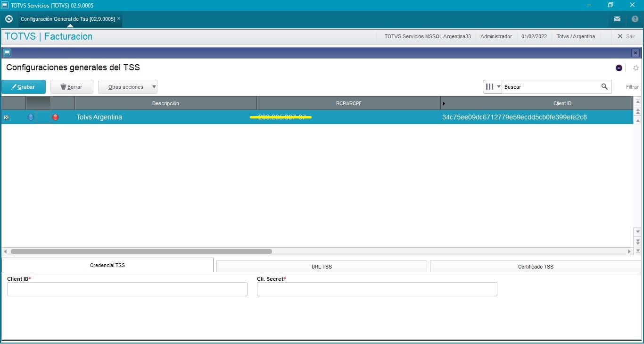Screen dimensions: 644x344
Task: Click the horizontal scrollbar left arrow
Action: (5, 252)
